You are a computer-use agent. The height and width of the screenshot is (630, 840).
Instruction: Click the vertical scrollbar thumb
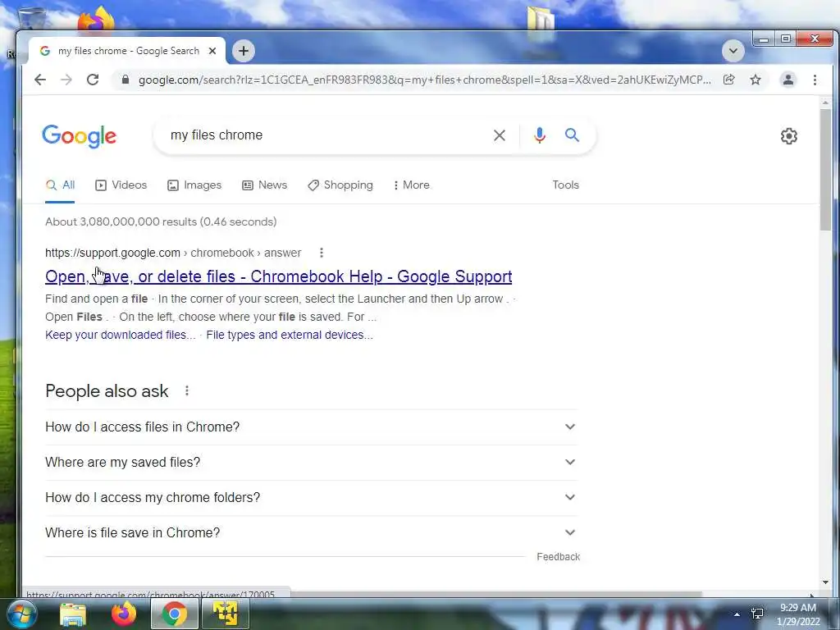(825, 171)
